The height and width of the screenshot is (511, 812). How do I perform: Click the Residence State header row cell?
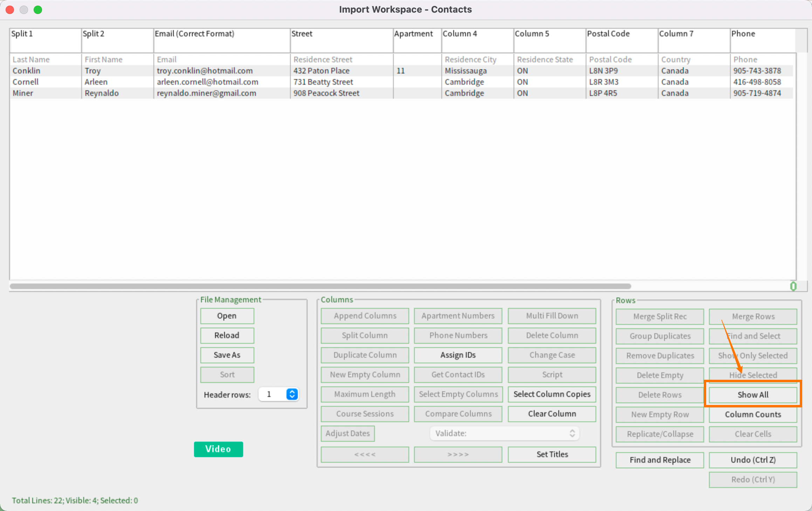point(550,59)
